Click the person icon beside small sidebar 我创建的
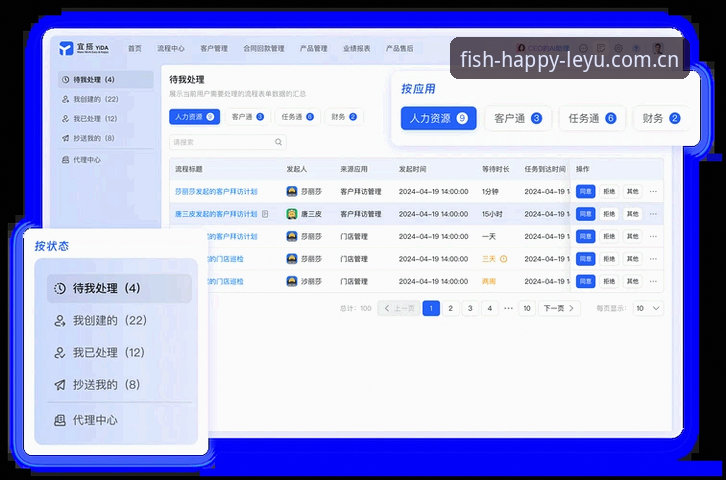The width and height of the screenshot is (726, 480). 66,99
